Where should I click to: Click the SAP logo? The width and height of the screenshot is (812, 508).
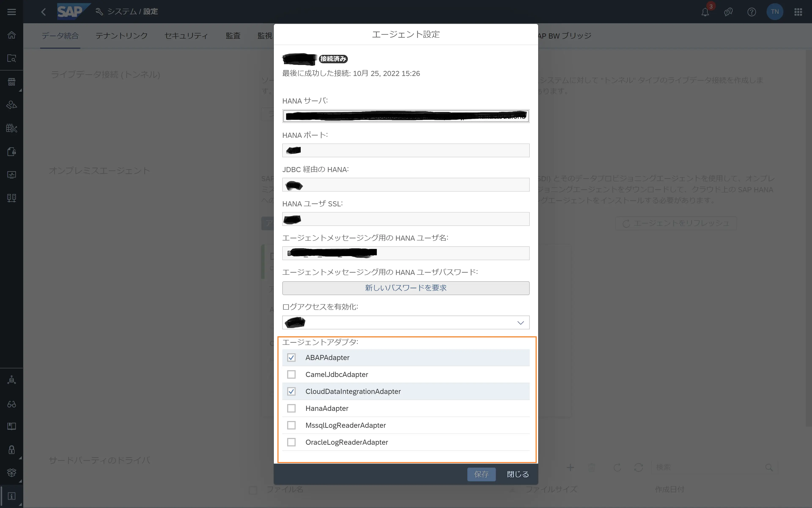[74, 12]
